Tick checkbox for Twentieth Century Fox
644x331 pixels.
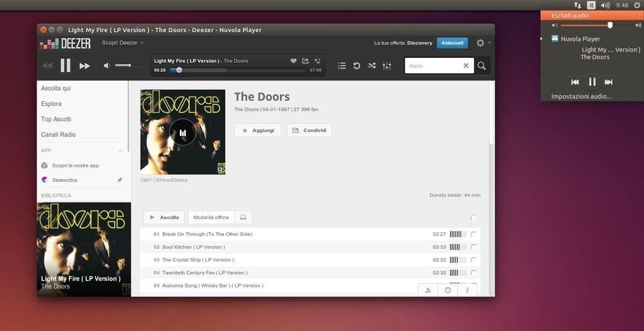point(474,272)
